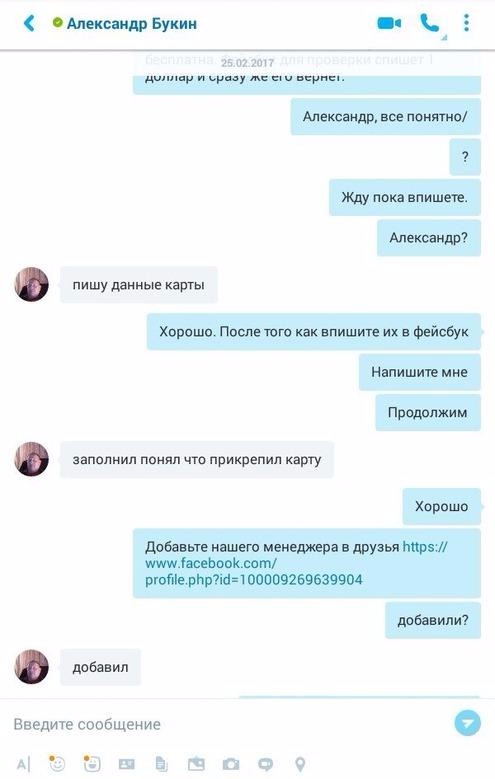
Task: Switch to the text keyboard icon
Action: coord(23,764)
